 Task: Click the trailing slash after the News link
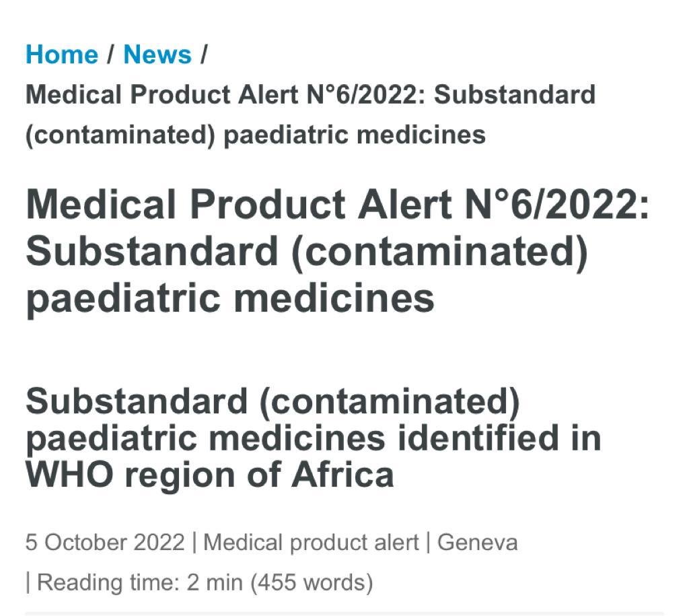[203, 54]
